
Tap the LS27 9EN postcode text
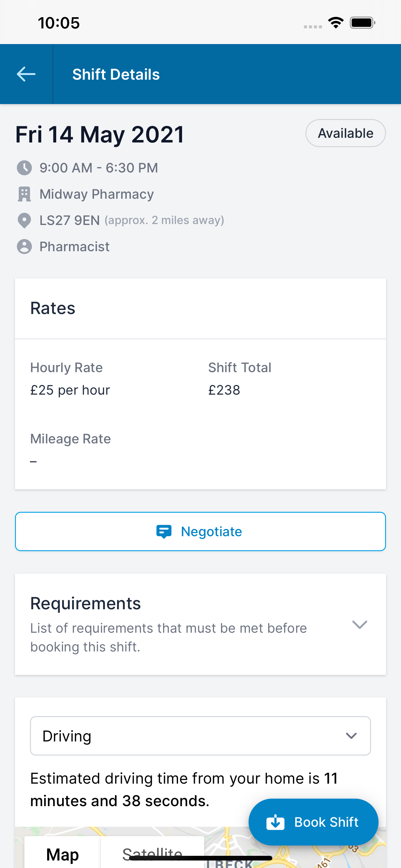tap(70, 220)
